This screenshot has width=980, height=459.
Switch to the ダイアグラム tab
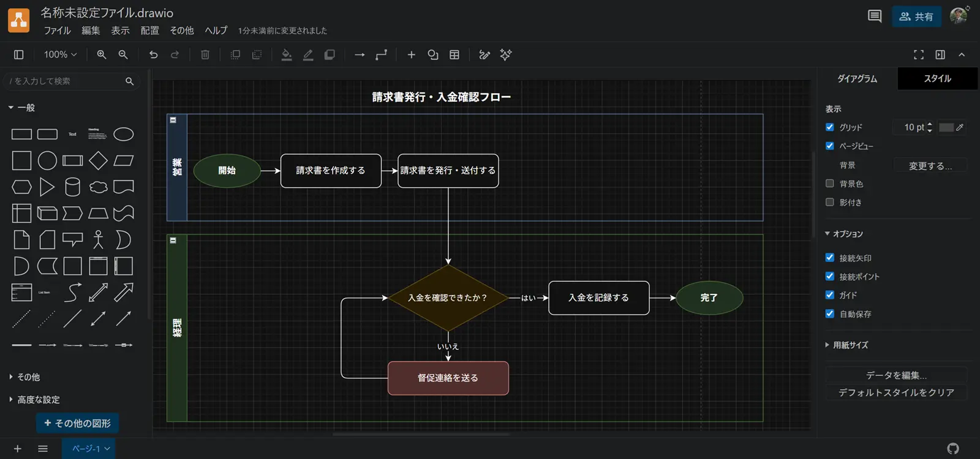click(857, 78)
